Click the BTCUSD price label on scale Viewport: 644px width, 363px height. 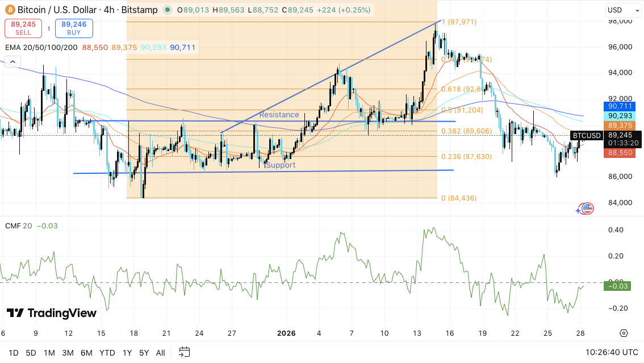(586, 135)
